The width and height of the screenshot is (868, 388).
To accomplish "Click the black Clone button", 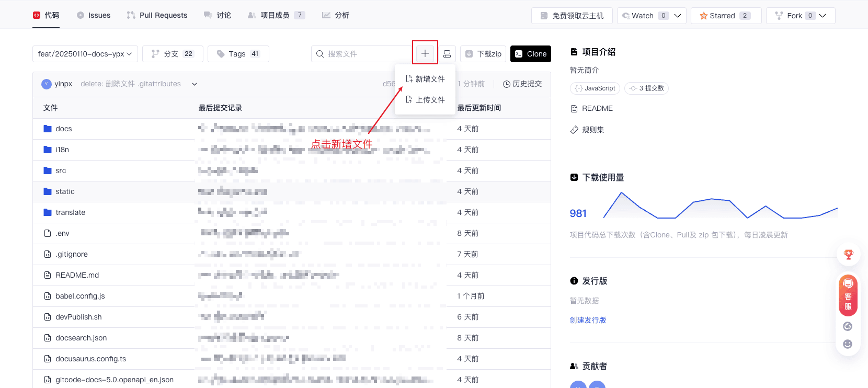I will (x=531, y=54).
